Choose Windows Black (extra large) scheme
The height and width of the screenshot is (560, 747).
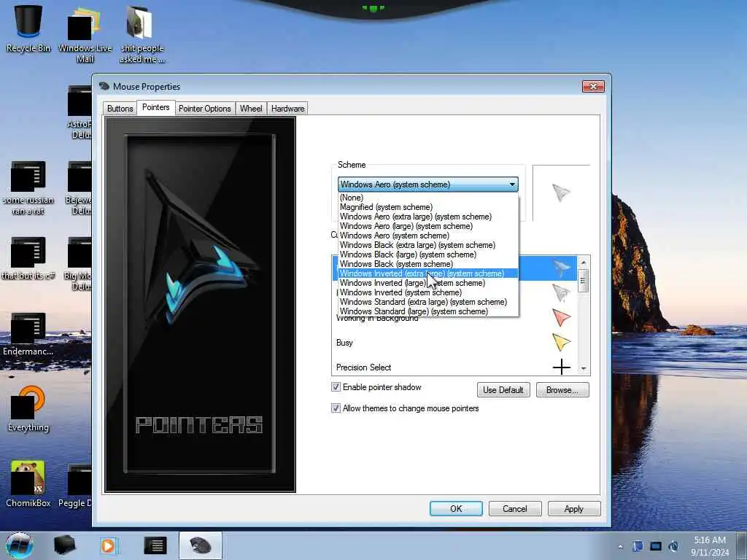tap(427, 245)
